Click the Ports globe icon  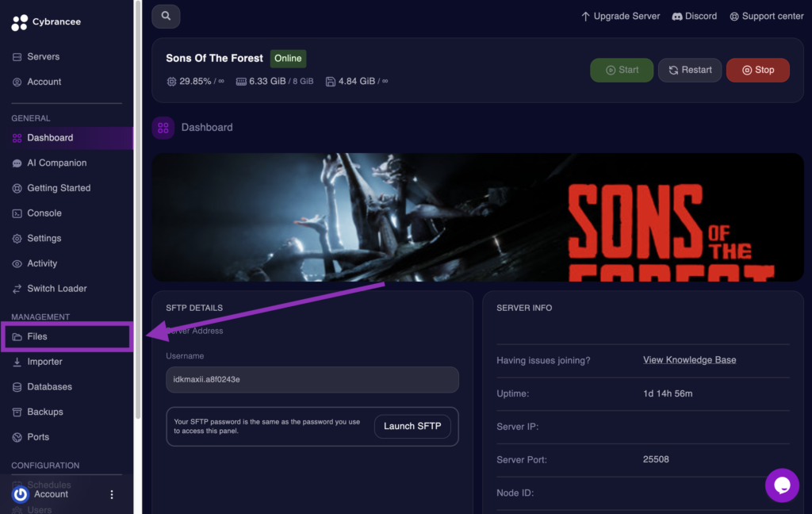click(x=17, y=437)
